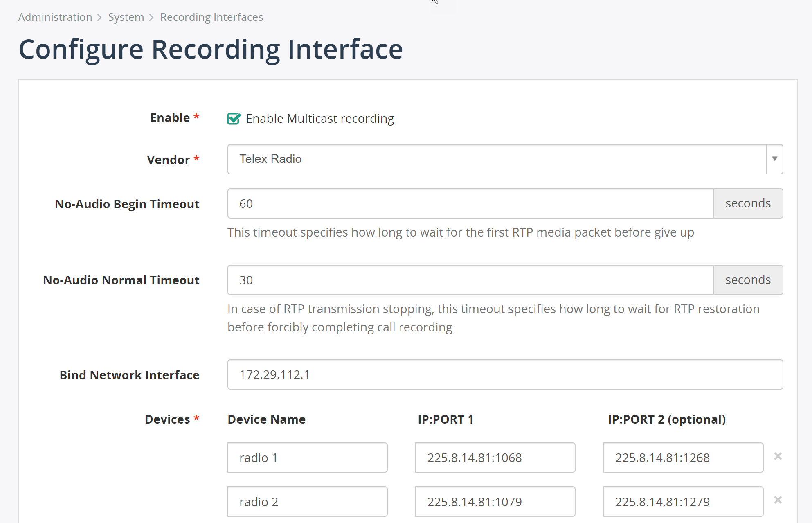Toggle Enable Multicast recording checkbox
This screenshot has height=523, width=812.
234,119
